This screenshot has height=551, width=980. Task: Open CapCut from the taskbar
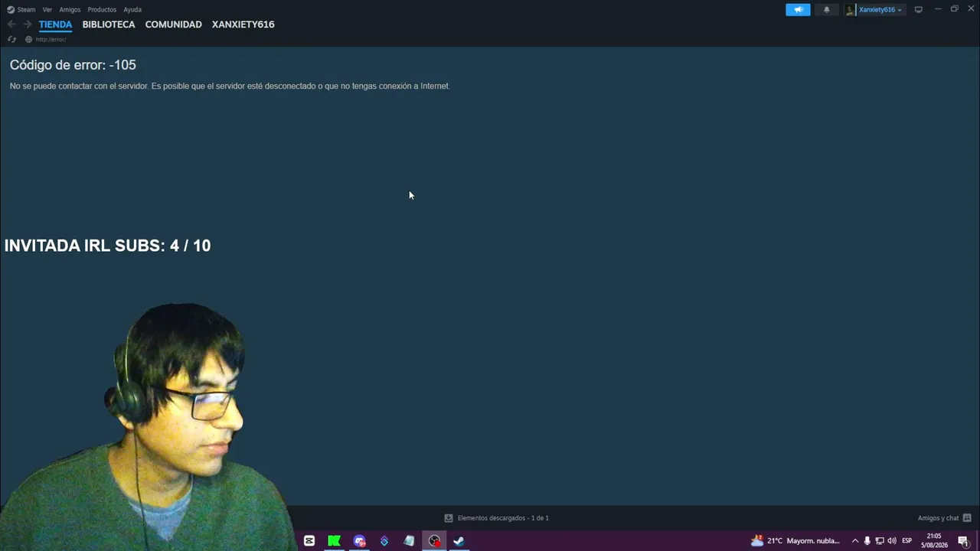point(309,541)
